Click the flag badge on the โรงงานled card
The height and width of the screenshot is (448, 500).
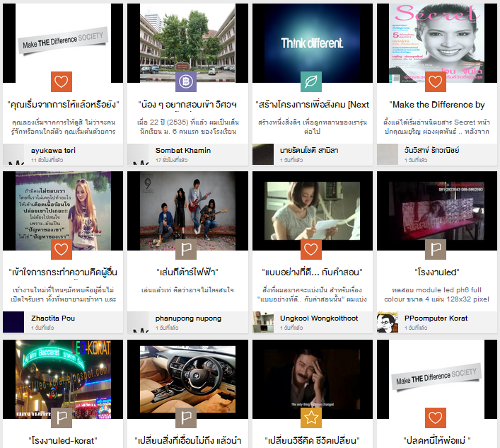[x=436, y=250]
